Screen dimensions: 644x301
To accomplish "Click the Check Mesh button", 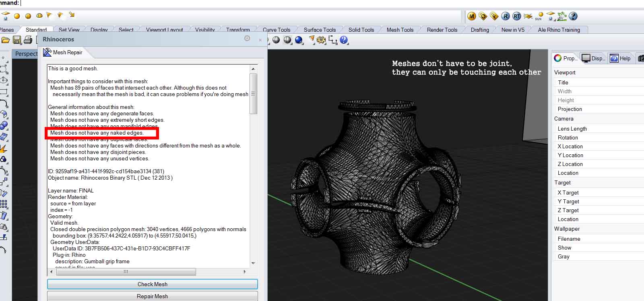I will (152, 284).
